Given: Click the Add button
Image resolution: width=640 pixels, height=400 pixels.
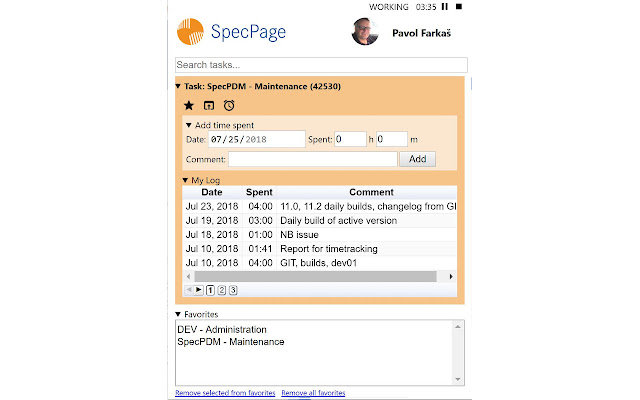Looking at the screenshot, I should tap(418, 159).
